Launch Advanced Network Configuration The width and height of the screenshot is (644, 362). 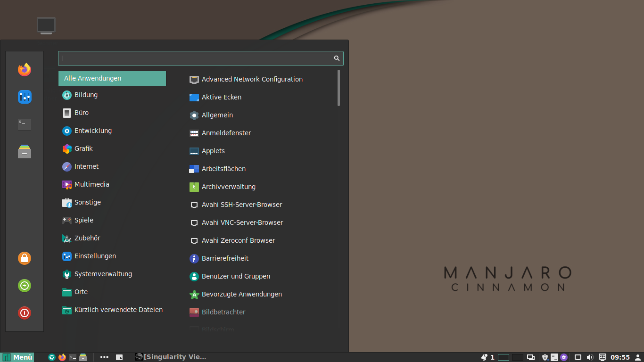tap(260, 79)
